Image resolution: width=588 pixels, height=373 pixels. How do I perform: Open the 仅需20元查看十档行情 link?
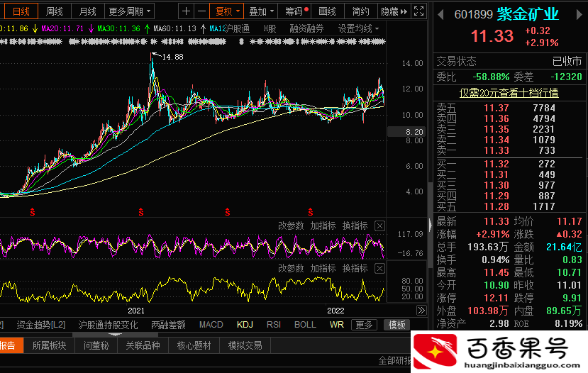pyautogui.click(x=509, y=93)
